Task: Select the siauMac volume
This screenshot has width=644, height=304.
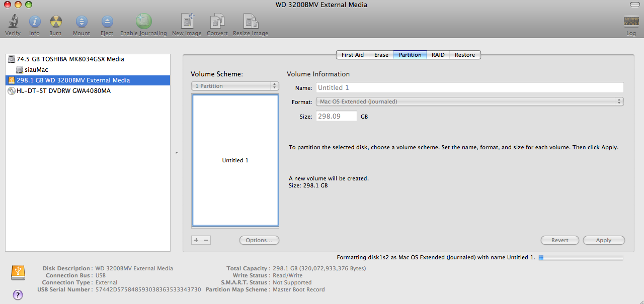Action: click(88, 70)
